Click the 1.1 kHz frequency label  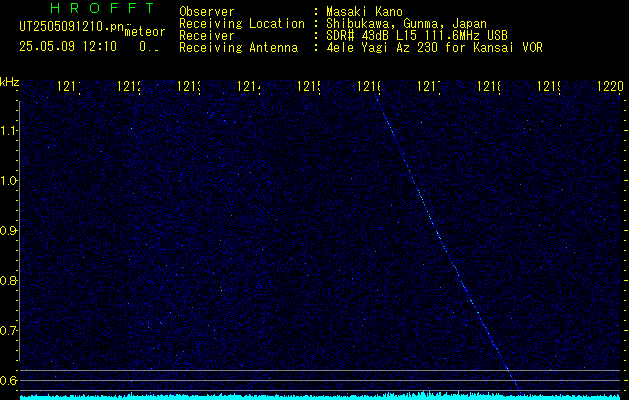[9, 131]
